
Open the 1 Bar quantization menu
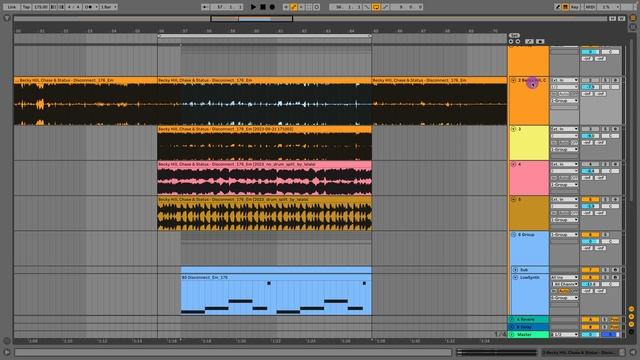[x=109, y=7]
